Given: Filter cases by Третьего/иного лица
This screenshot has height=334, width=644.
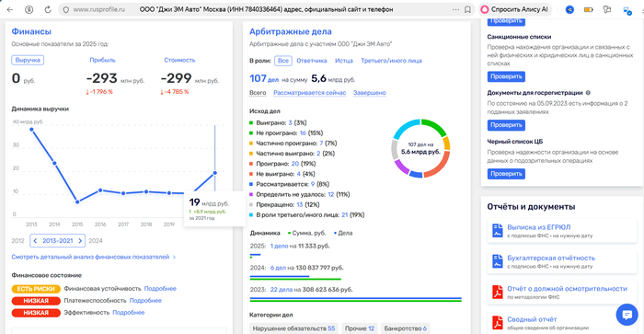Looking at the screenshot, I should tap(391, 61).
